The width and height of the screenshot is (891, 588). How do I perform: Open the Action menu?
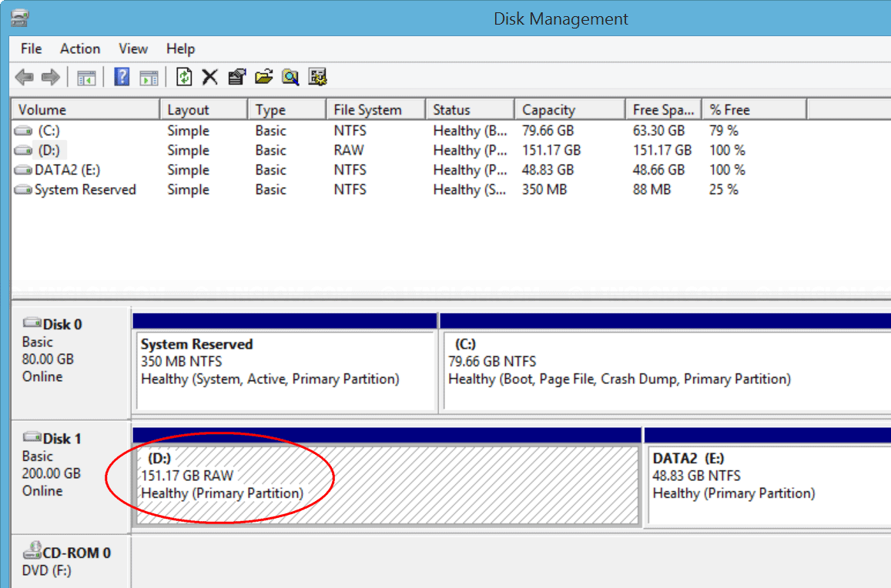[x=80, y=48]
